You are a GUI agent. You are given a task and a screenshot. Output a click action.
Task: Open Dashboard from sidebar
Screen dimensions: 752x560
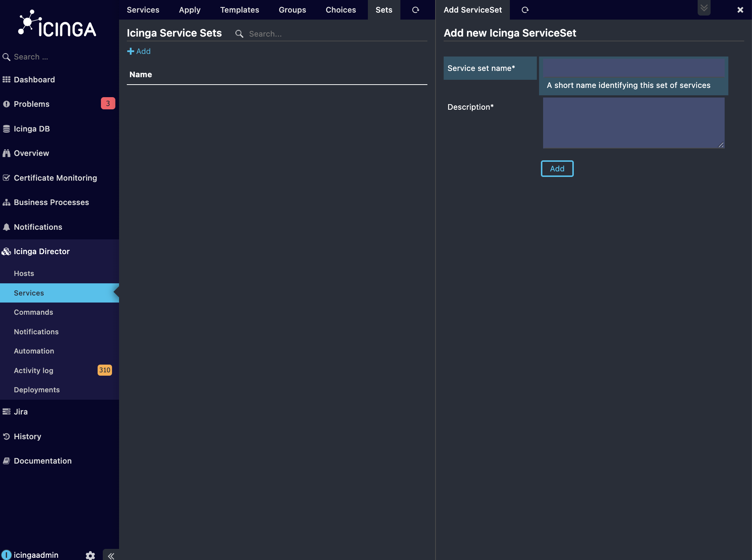(x=60, y=79)
